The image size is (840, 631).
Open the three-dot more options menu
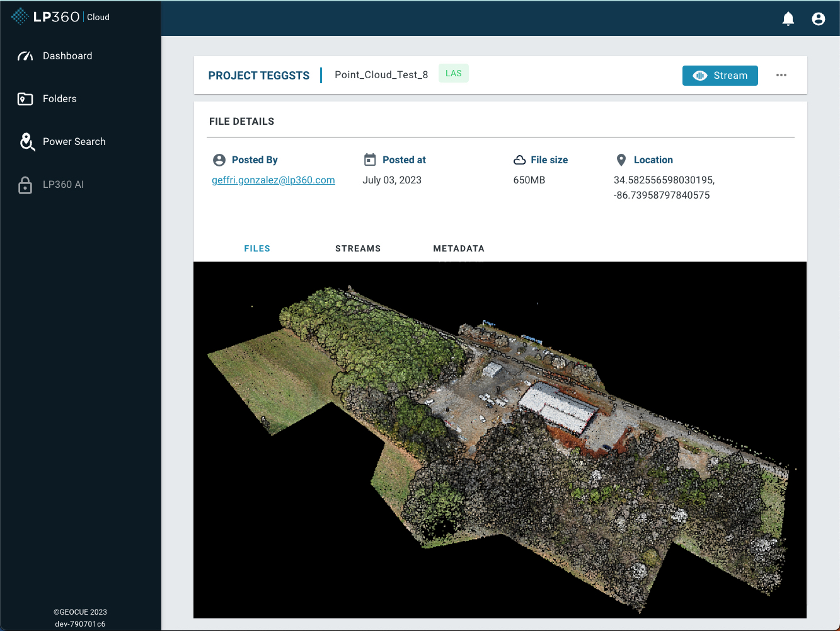(x=781, y=75)
